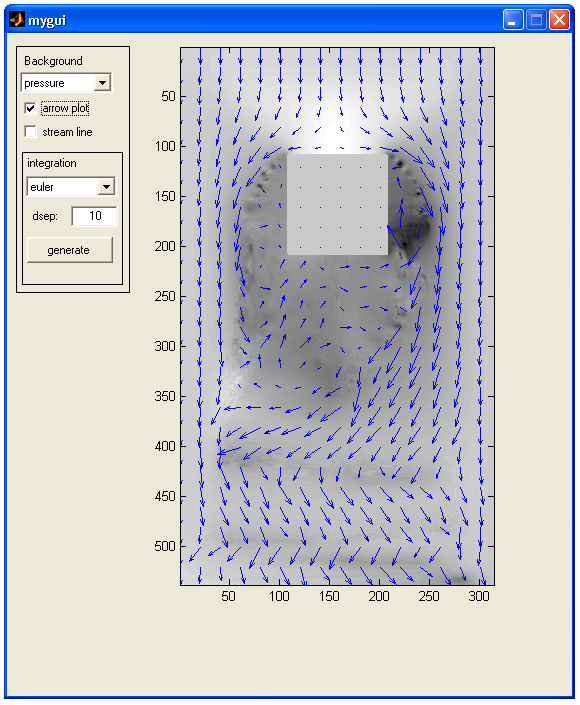This screenshot has width=580, height=705.
Task: Uncheck the arrow plot checkbox
Action: tap(30, 108)
